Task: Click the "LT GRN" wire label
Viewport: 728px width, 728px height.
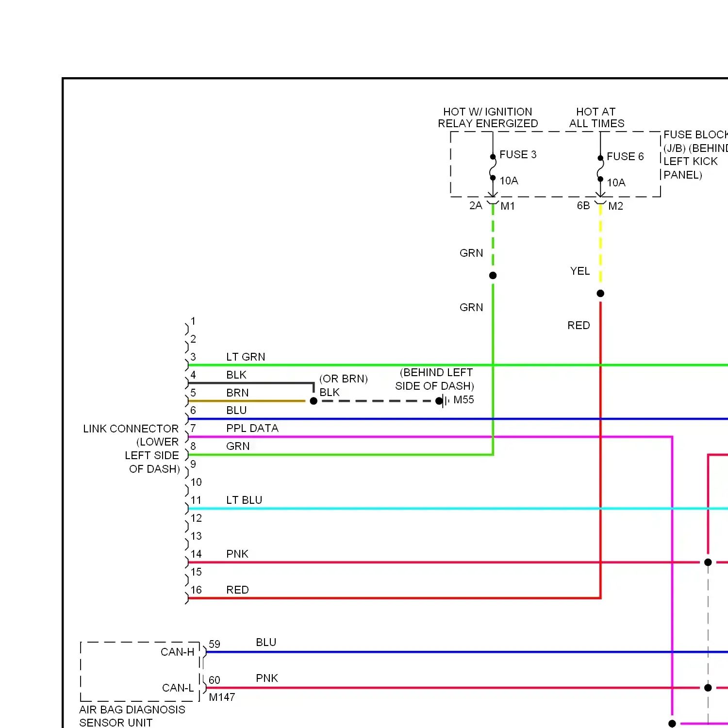Action: 246,357
